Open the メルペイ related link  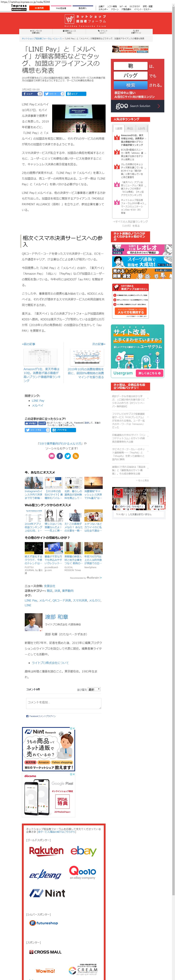pos(37,406)
